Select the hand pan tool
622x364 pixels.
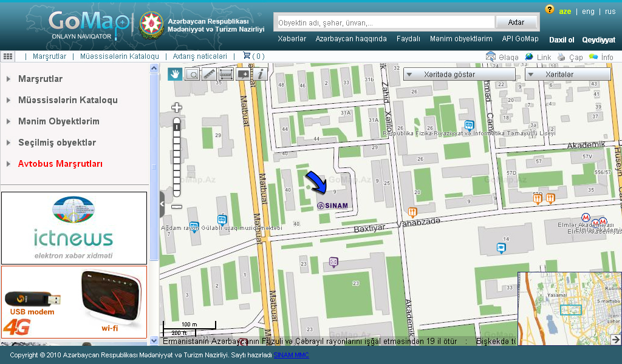[175, 74]
